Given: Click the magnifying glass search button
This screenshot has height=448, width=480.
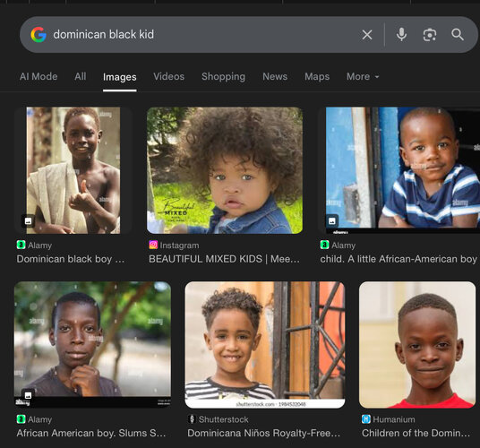Looking at the screenshot, I should (x=458, y=35).
